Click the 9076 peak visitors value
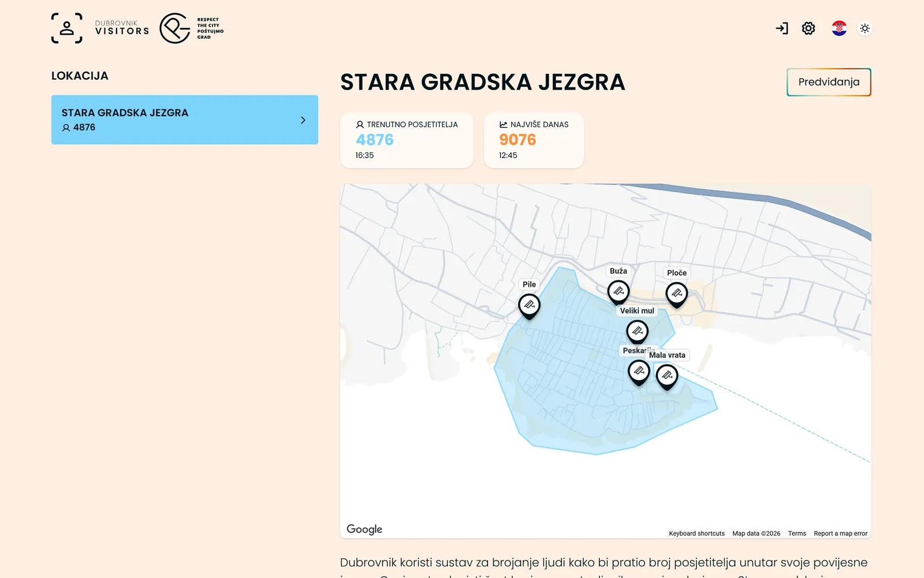Screen dimensions: 924x578 coord(517,140)
